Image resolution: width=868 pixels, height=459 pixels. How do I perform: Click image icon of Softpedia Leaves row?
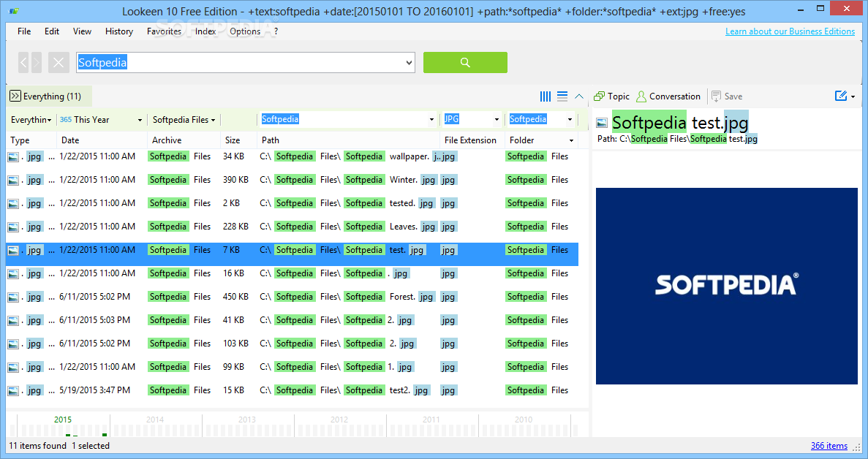coord(13,227)
